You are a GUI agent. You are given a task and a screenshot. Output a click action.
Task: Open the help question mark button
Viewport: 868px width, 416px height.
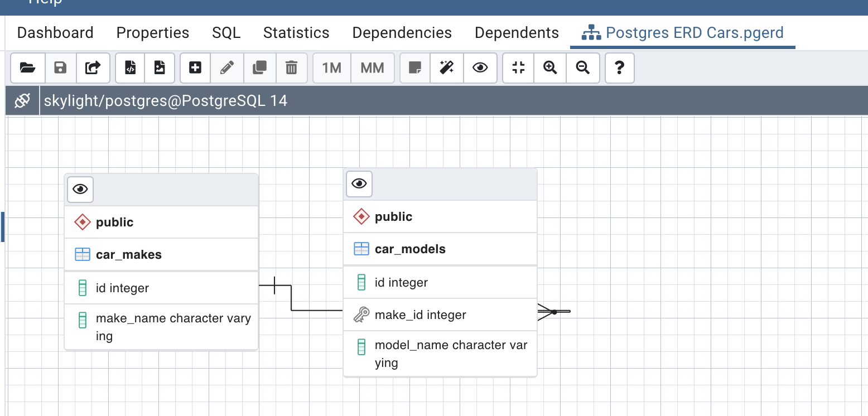coord(619,68)
